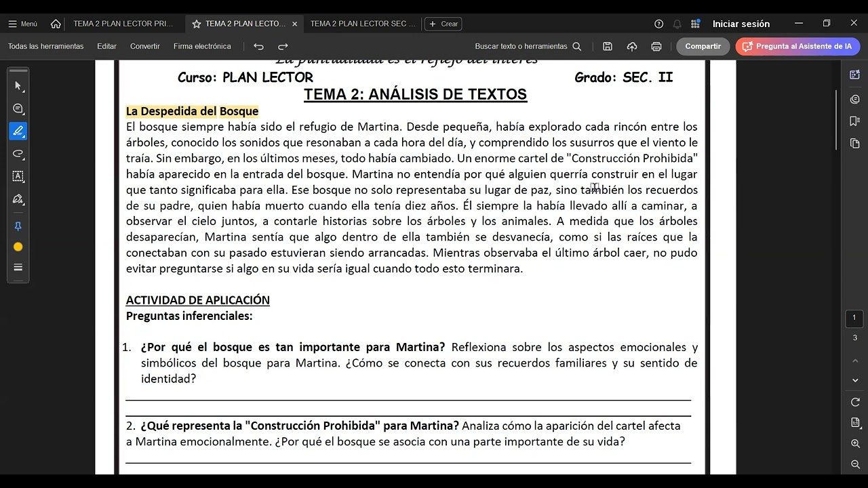Open Firma electrónica
The image size is (868, 488).
tap(202, 46)
